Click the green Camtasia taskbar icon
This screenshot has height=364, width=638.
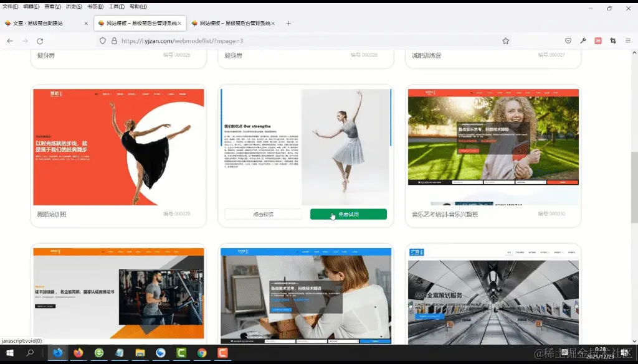181,353
